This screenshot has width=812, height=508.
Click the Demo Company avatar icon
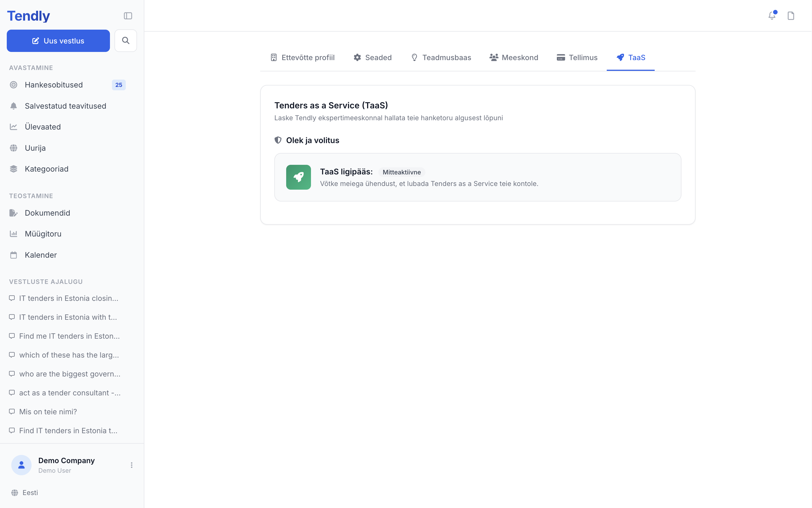click(x=21, y=465)
